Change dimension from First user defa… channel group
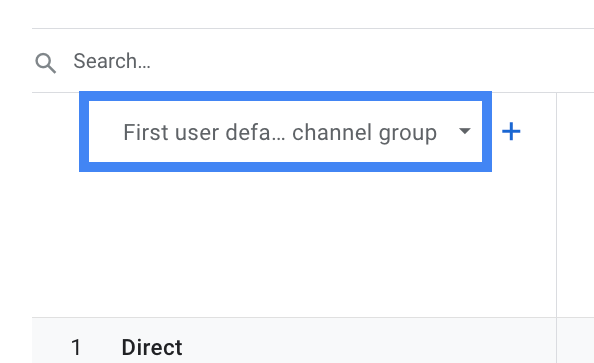 coord(285,131)
